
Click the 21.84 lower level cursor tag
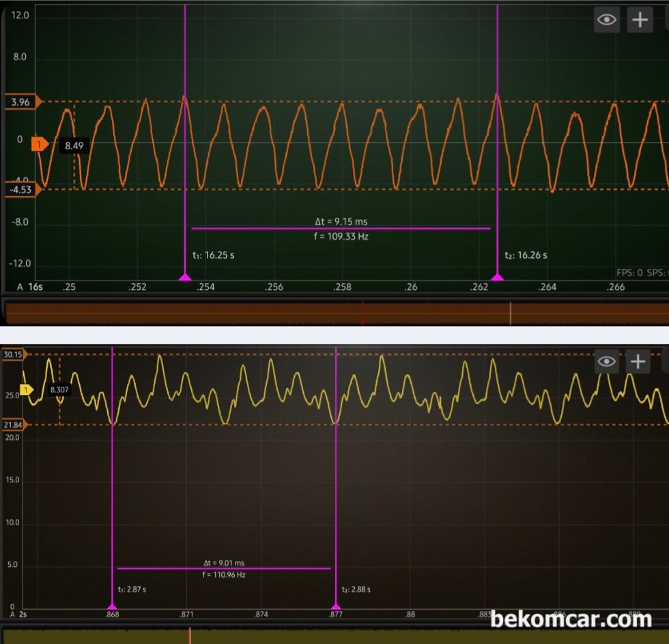coord(14,425)
